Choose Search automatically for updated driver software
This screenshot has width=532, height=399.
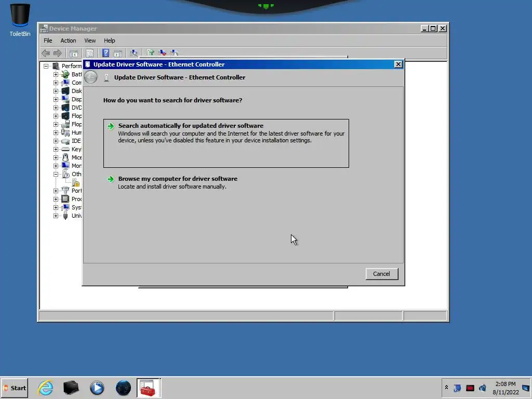pos(226,143)
